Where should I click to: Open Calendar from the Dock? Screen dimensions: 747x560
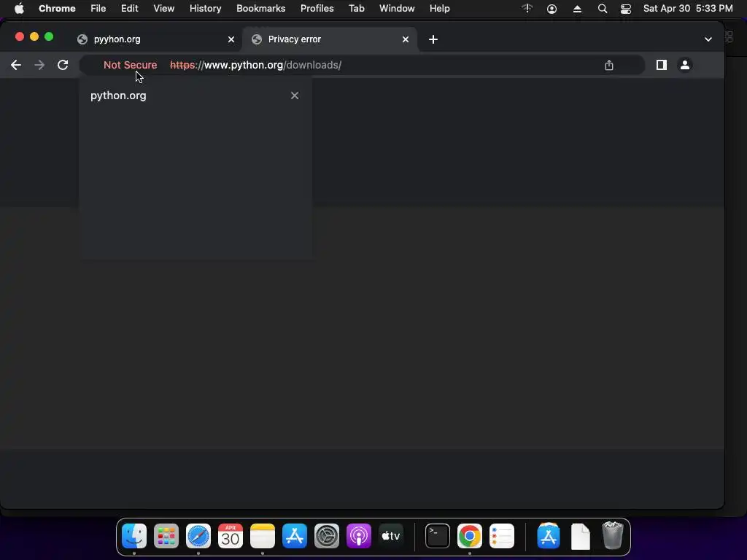tap(231, 536)
